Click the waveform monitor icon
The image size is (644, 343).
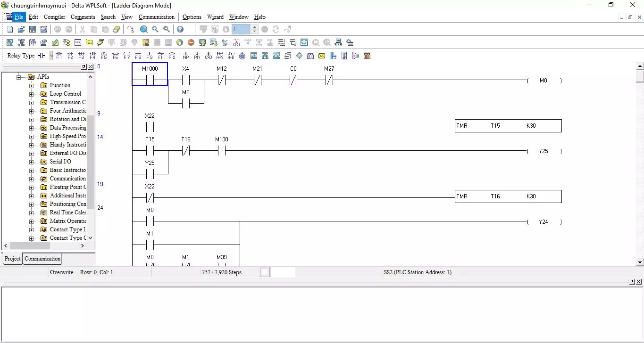point(276,56)
